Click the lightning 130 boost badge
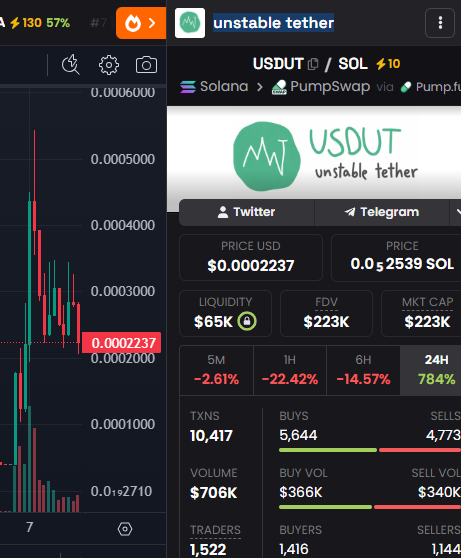461x558 pixels. (x=26, y=23)
